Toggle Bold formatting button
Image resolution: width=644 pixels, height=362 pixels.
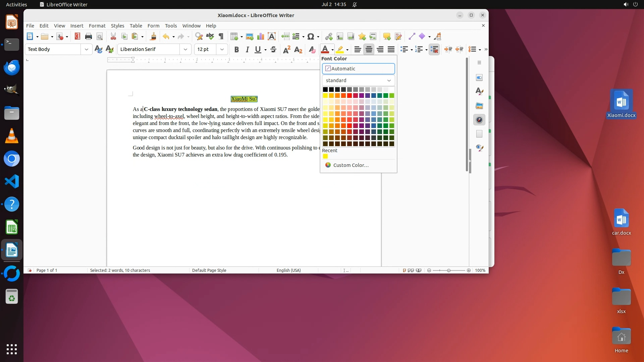[x=236, y=50]
